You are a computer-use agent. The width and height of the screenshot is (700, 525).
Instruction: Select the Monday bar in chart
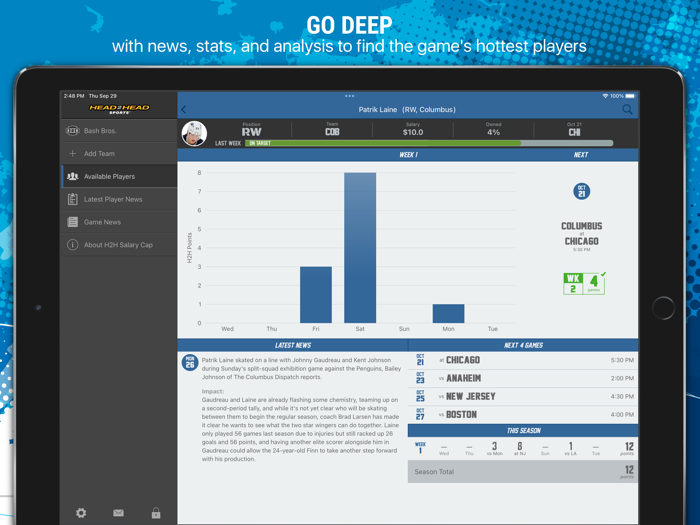click(x=448, y=313)
